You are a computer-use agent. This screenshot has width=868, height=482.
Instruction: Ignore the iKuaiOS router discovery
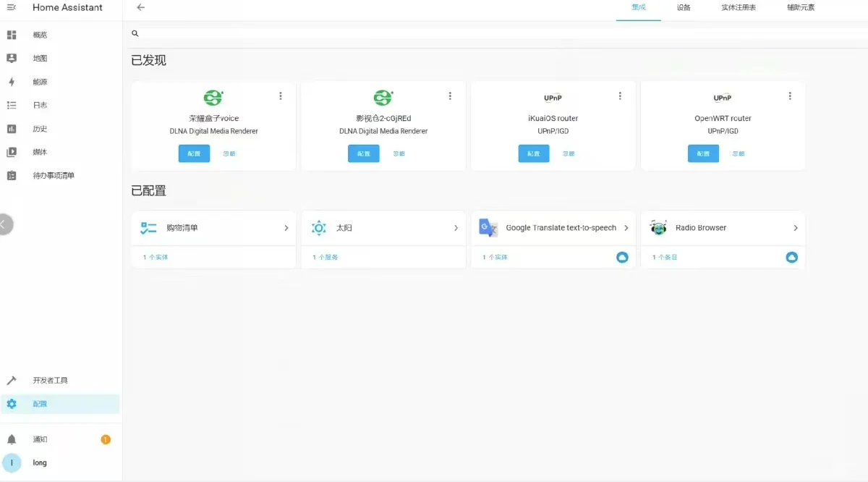point(569,153)
